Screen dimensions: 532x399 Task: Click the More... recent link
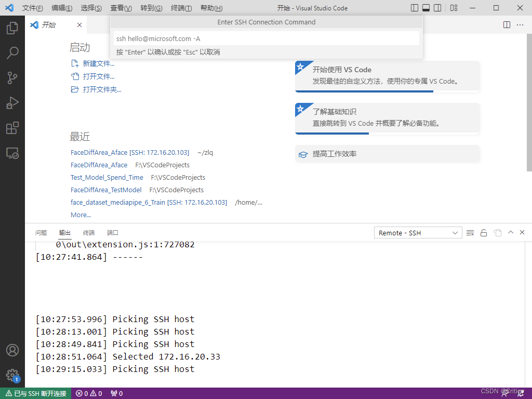tap(81, 215)
